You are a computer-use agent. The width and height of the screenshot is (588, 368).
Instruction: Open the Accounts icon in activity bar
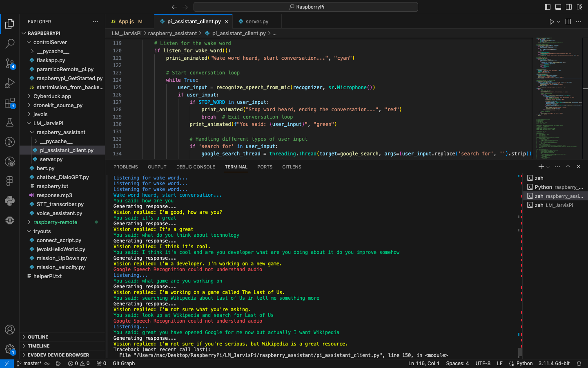pos(10,330)
